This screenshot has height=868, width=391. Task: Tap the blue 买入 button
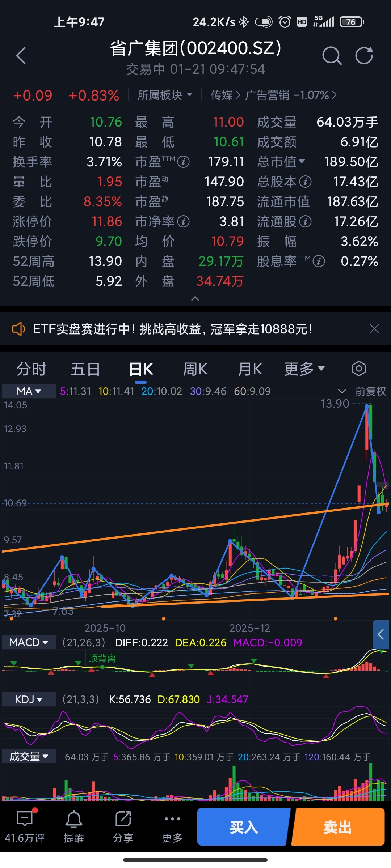244,827
